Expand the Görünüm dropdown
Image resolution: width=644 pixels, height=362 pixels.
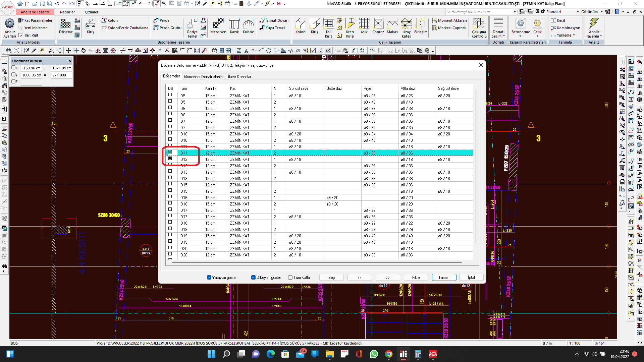(602, 12)
